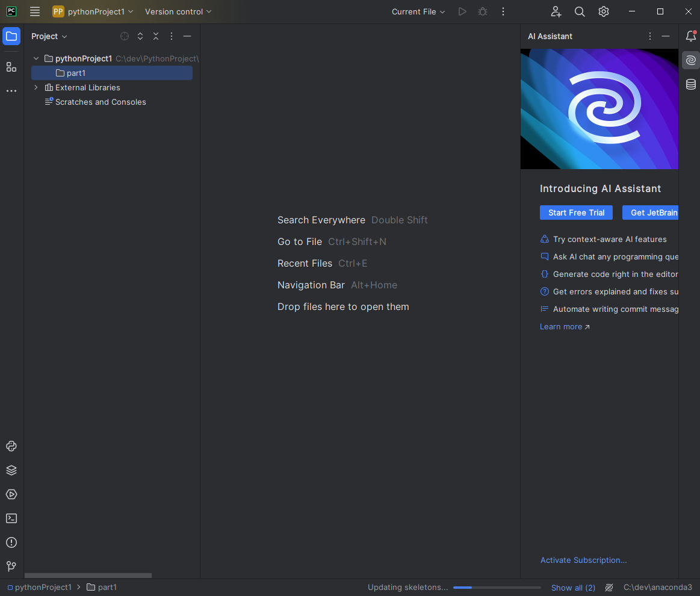Screen dimensions: 700x596
Task: Select External Libraries item
Action: (82, 87)
